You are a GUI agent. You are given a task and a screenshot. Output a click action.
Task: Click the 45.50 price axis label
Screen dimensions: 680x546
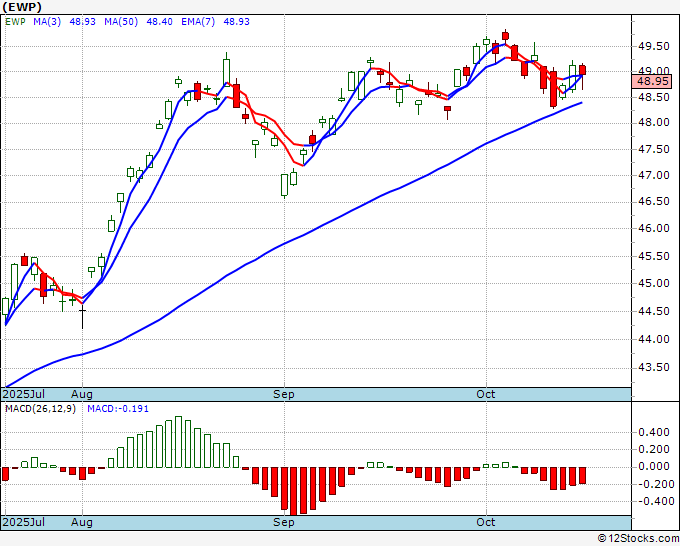coord(654,257)
